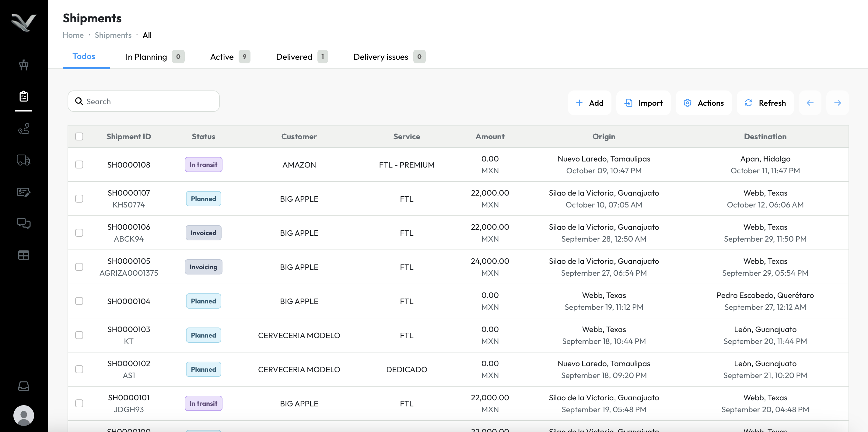The image size is (868, 432).
Task: Click the control tower sidebar icon
Action: [24, 65]
